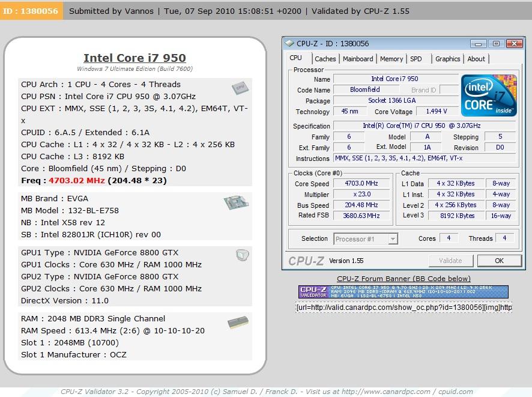Switch to the CPU tab
The height and width of the screenshot is (397, 532).
coord(295,58)
